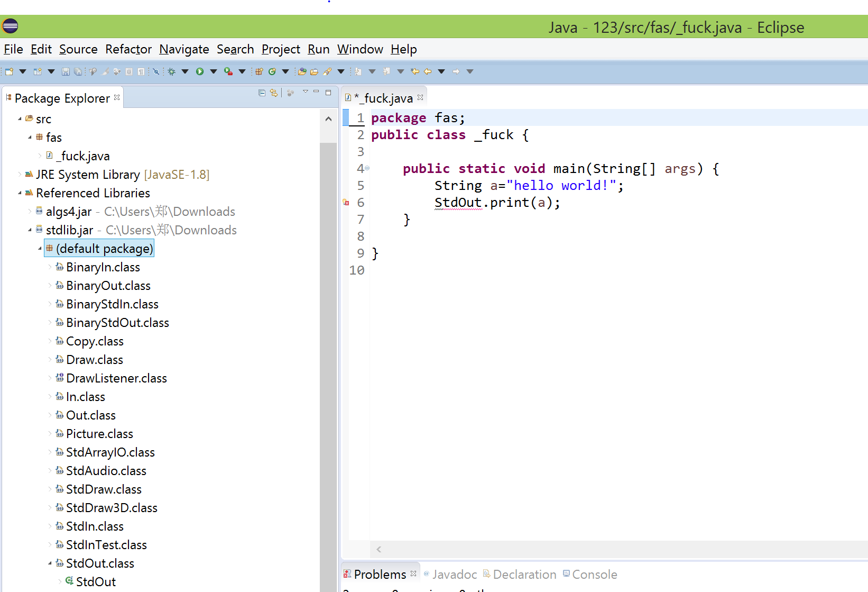
Task: Toggle Block Selection Mode
Action: [x=129, y=71]
